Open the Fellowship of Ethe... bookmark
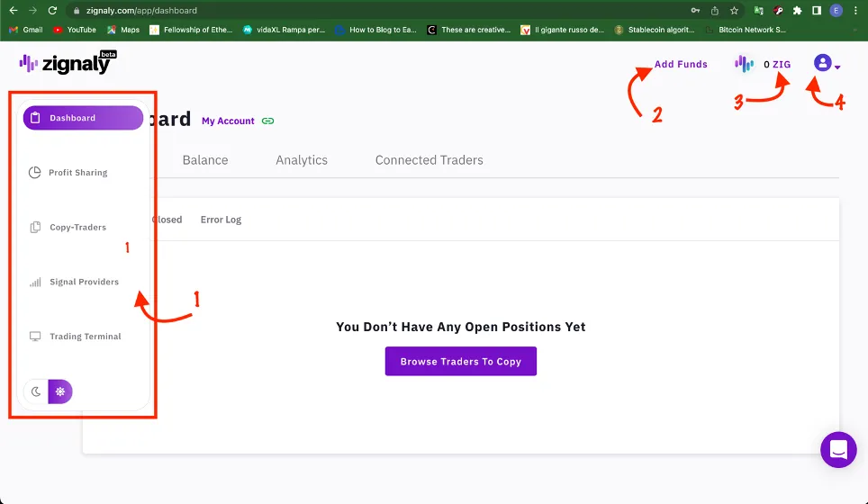This screenshot has height=504, width=868. tap(192, 30)
